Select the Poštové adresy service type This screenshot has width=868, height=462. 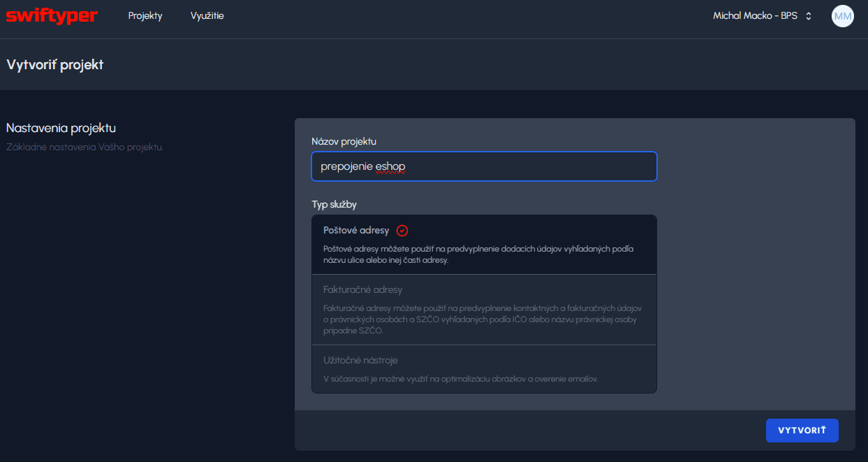[x=356, y=231]
